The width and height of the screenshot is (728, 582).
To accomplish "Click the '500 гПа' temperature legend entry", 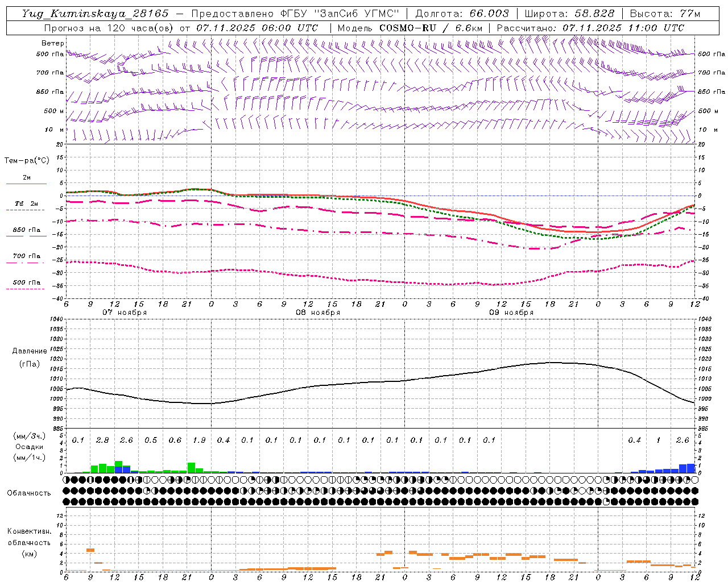I will tap(27, 282).
